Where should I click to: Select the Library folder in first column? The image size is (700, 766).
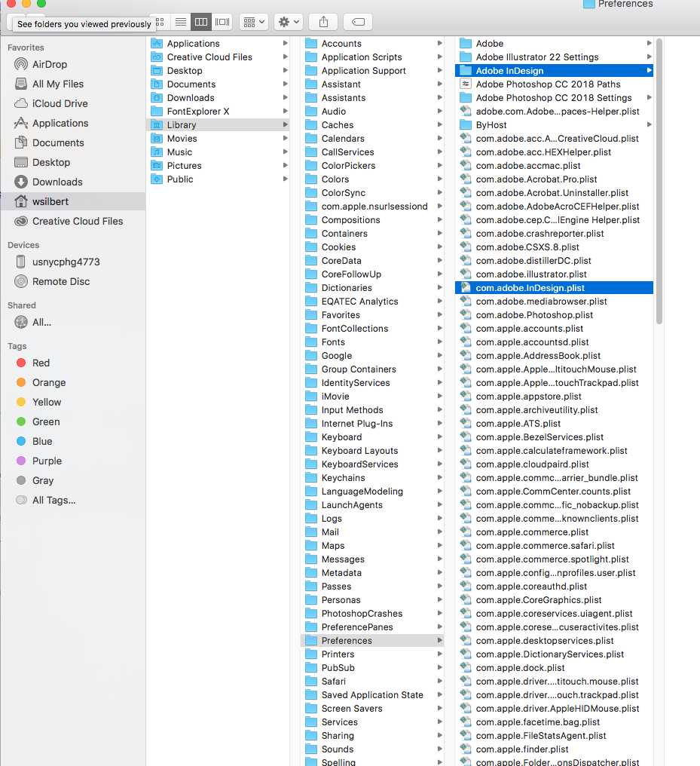pyautogui.click(x=219, y=125)
